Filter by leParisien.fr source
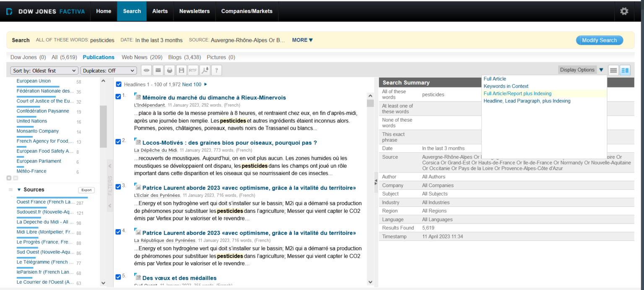644x290 pixels. [45, 272]
